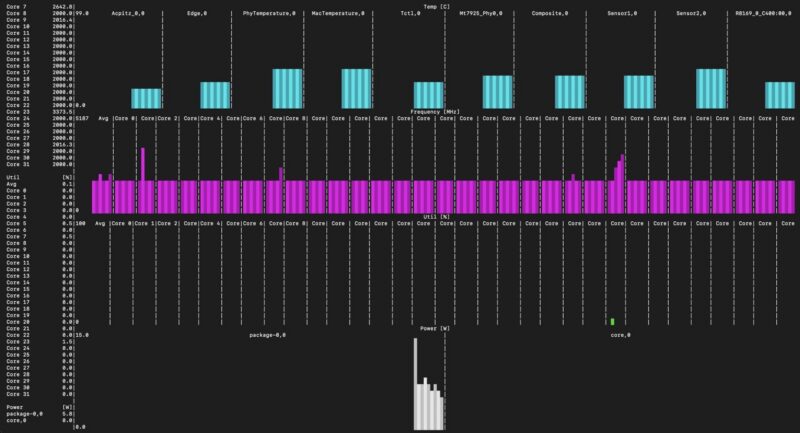
Task: Click the cyan bar under Tctl,0
Action: (x=429, y=95)
